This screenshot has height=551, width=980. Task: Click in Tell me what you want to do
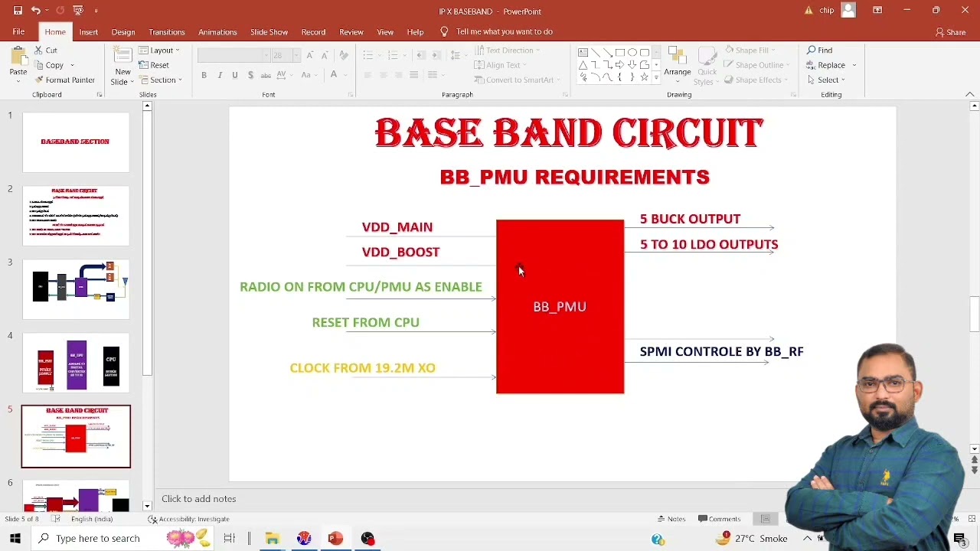504,31
